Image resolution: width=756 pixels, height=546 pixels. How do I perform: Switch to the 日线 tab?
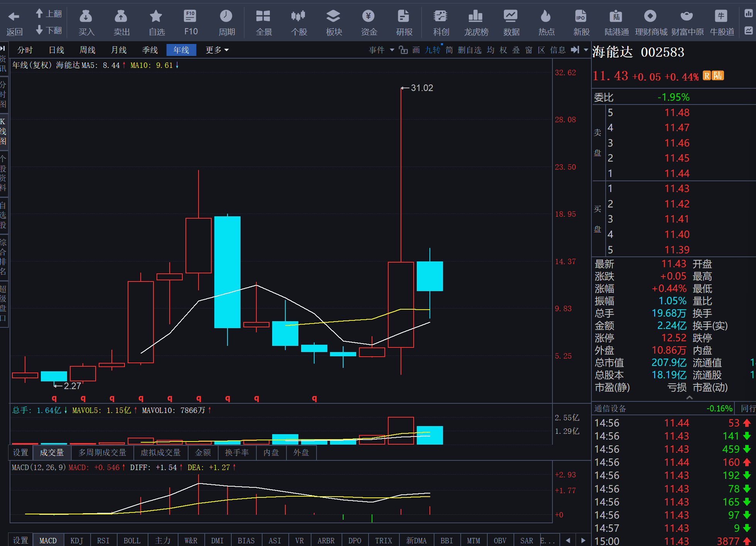click(x=56, y=50)
